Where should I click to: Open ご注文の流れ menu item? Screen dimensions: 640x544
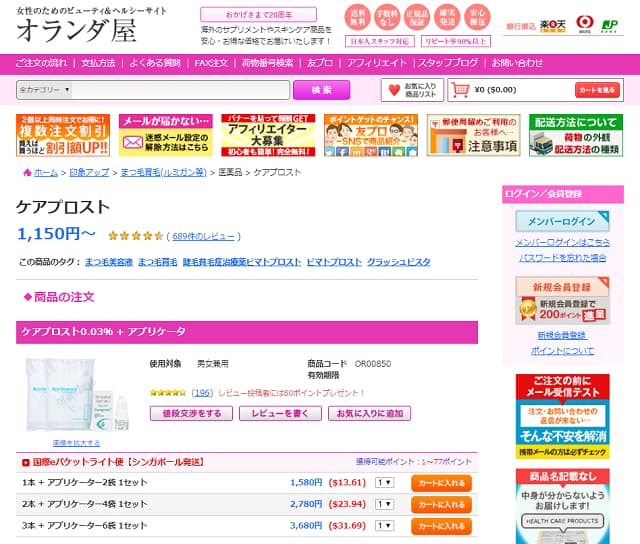click(x=41, y=63)
